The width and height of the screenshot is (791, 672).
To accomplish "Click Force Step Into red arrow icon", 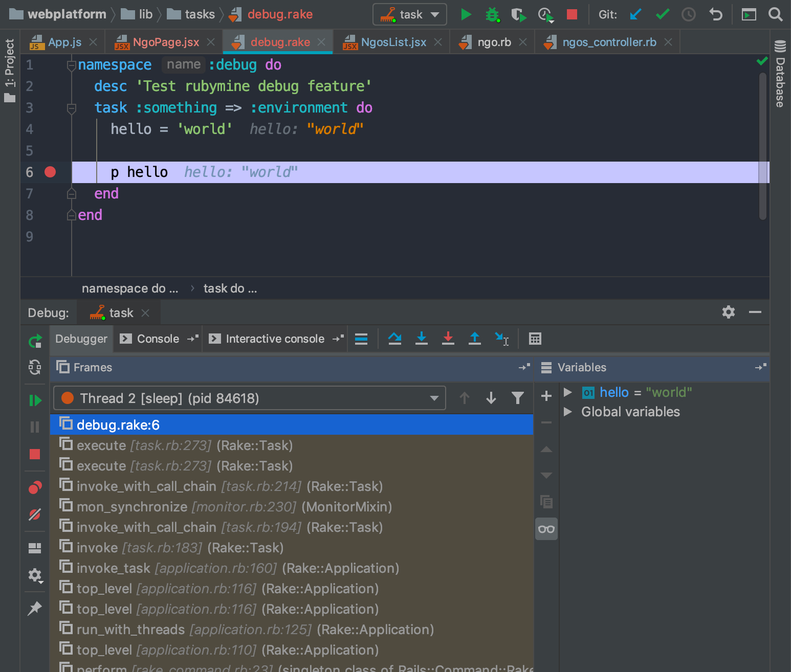I will [448, 339].
